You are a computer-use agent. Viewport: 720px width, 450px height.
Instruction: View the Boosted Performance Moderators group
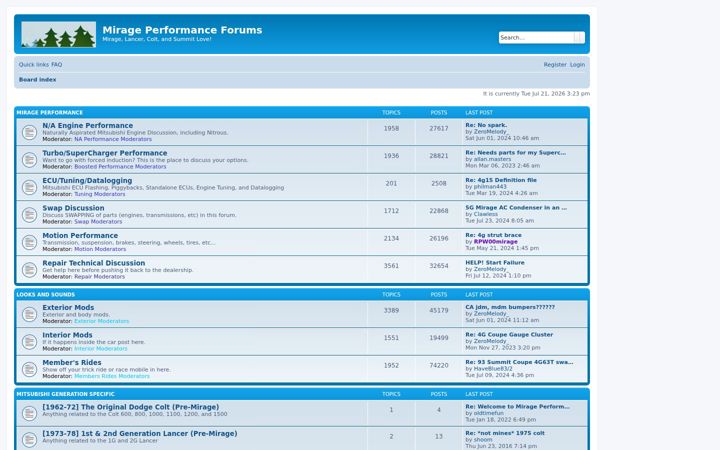point(120,167)
